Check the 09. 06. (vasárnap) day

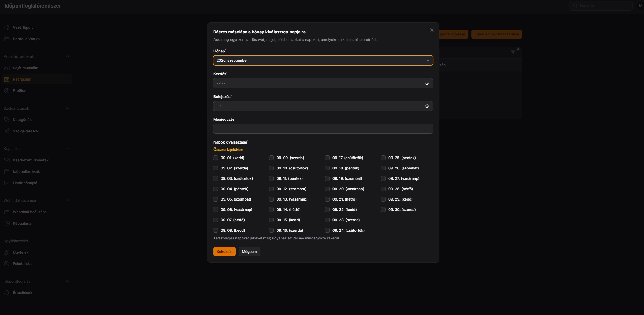coord(216,210)
